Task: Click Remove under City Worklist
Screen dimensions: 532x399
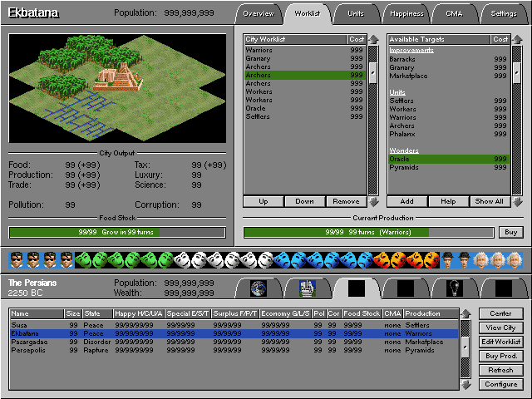Action: 346,201
